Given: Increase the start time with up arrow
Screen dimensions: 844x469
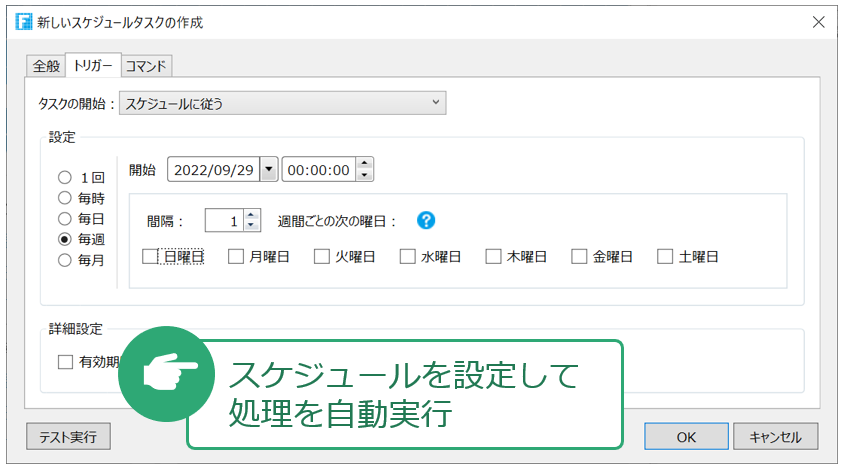Looking at the screenshot, I should click(x=365, y=164).
